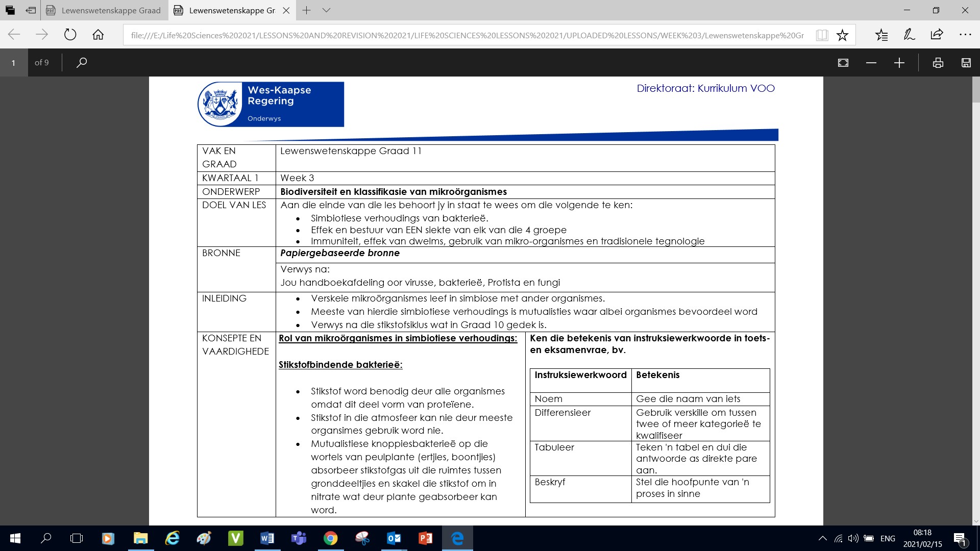Viewport: 980px width, 551px height.
Task: Click the Share page icon
Action: pos(937,35)
